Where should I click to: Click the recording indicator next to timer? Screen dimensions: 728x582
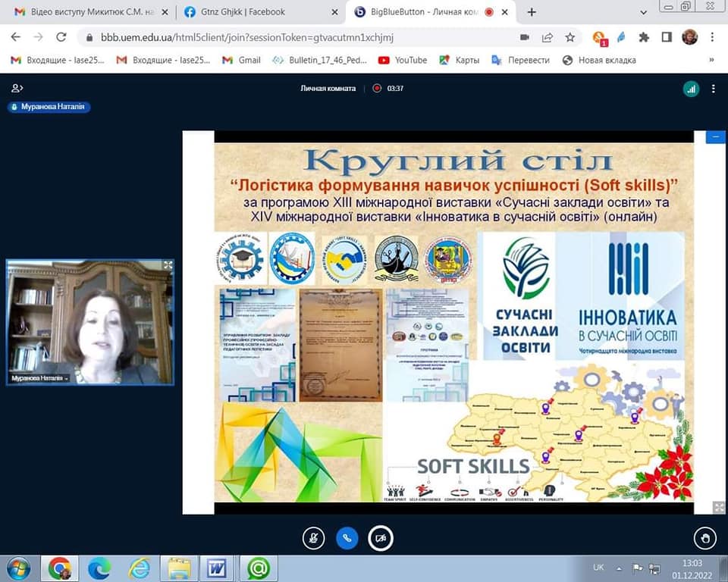(377, 89)
